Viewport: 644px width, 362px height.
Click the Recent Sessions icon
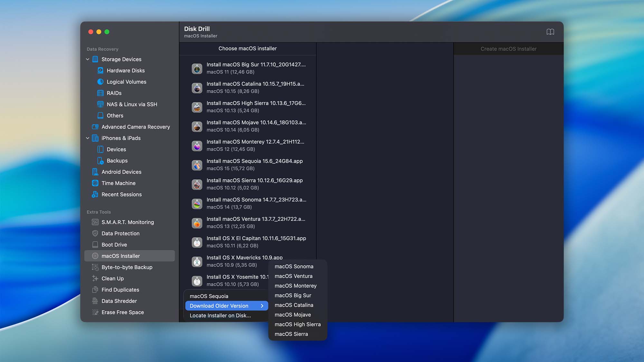point(95,194)
